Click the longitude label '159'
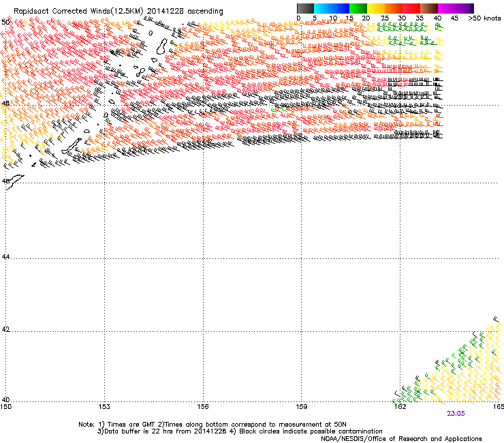 [x=301, y=407]
